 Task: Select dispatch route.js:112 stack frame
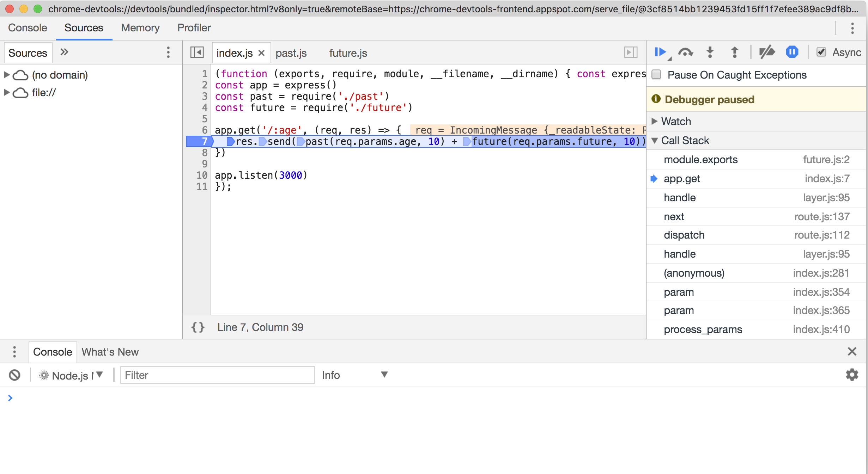coord(756,235)
